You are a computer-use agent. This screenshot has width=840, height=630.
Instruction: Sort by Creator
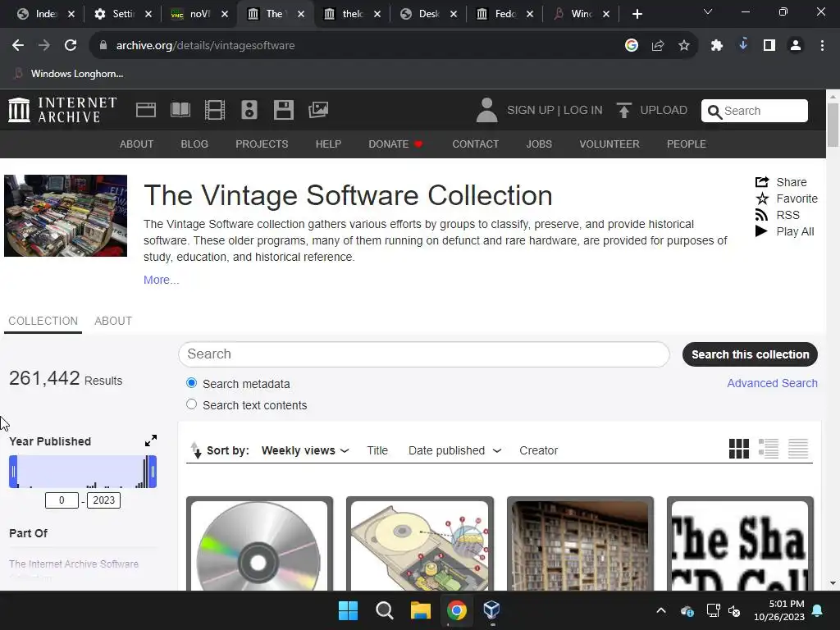coord(538,450)
